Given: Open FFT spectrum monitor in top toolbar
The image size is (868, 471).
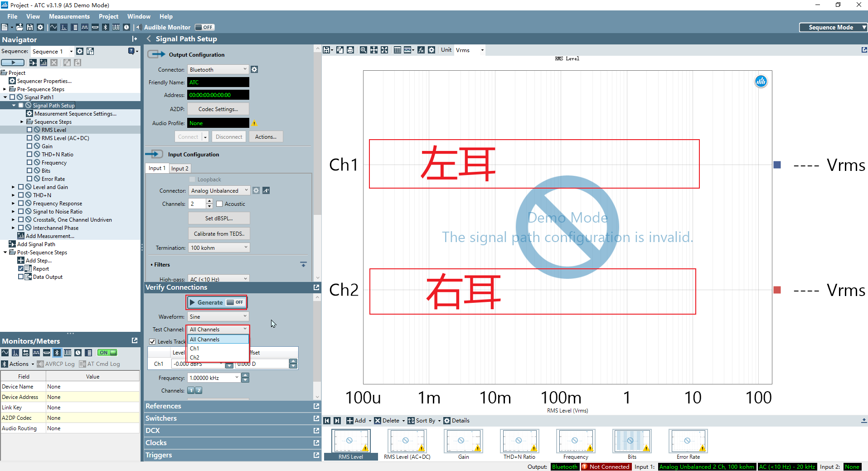Looking at the screenshot, I should (64, 27).
